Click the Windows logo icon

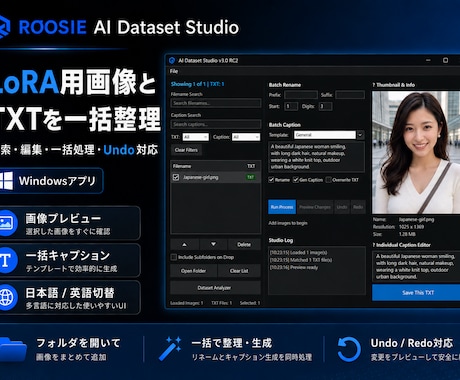click(x=6, y=181)
